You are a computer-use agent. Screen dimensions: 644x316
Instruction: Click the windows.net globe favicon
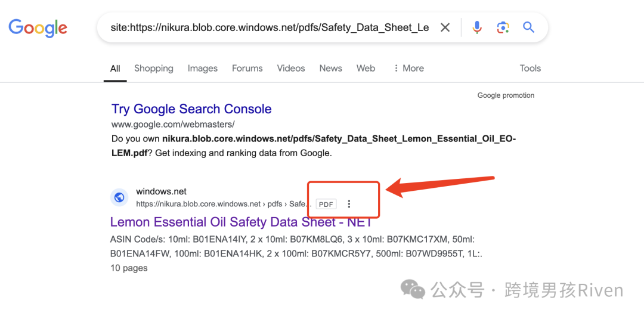coord(119,198)
